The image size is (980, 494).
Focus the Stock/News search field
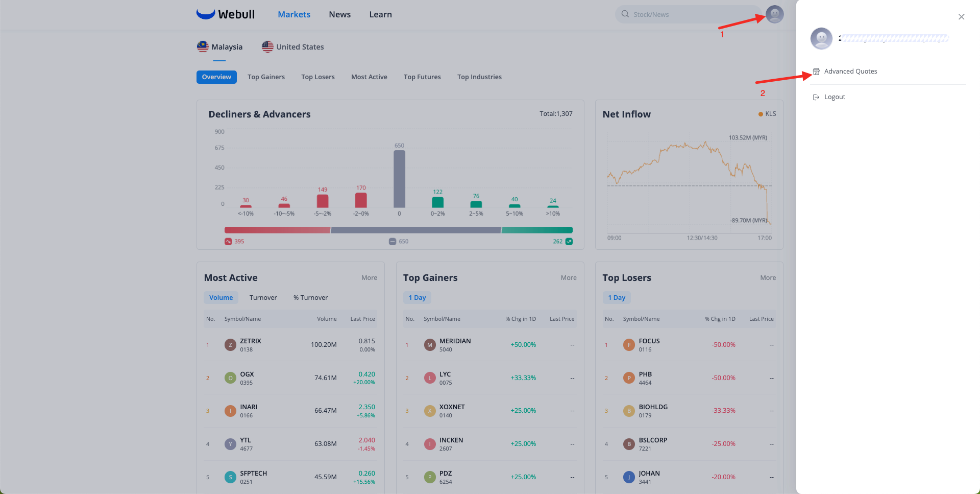click(689, 14)
